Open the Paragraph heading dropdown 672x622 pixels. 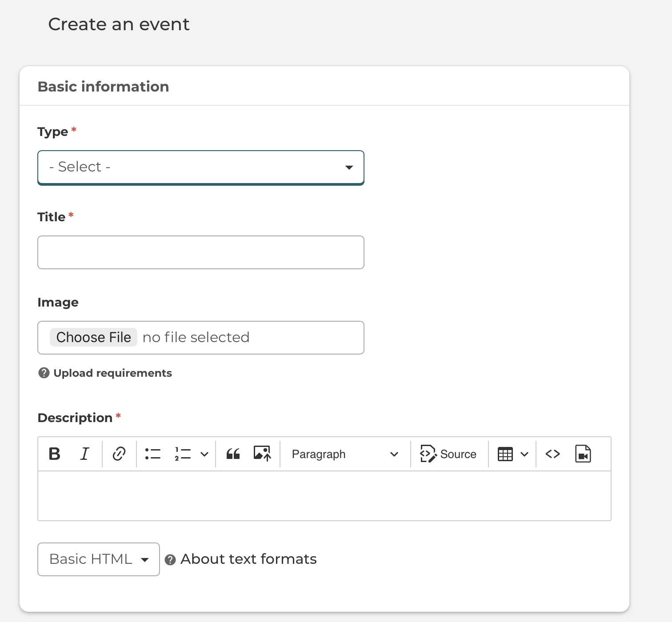click(345, 454)
